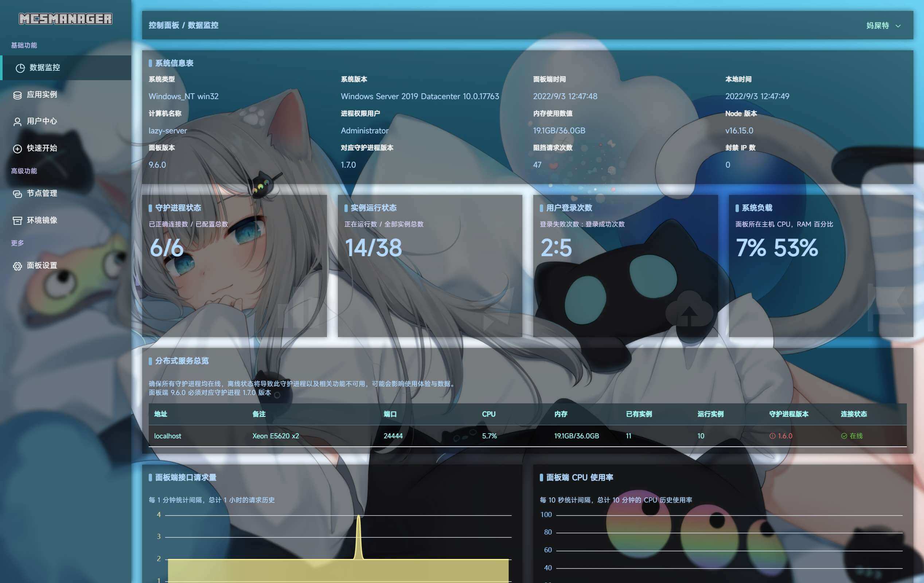Click the cloud-upload icon in the 用户登录次数 card

(689, 310)
